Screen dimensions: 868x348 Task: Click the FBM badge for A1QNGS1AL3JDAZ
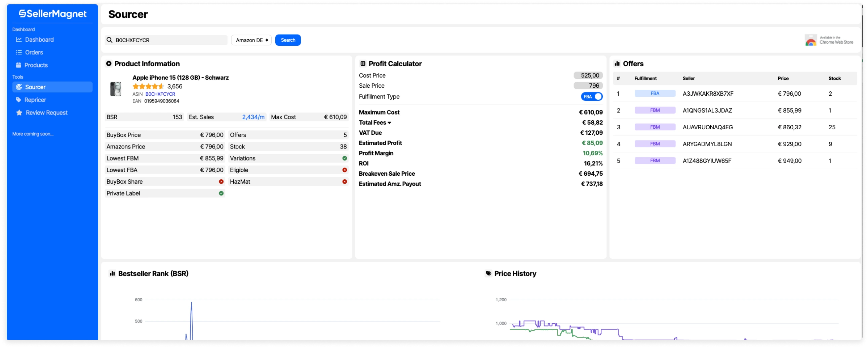[655, 111]
